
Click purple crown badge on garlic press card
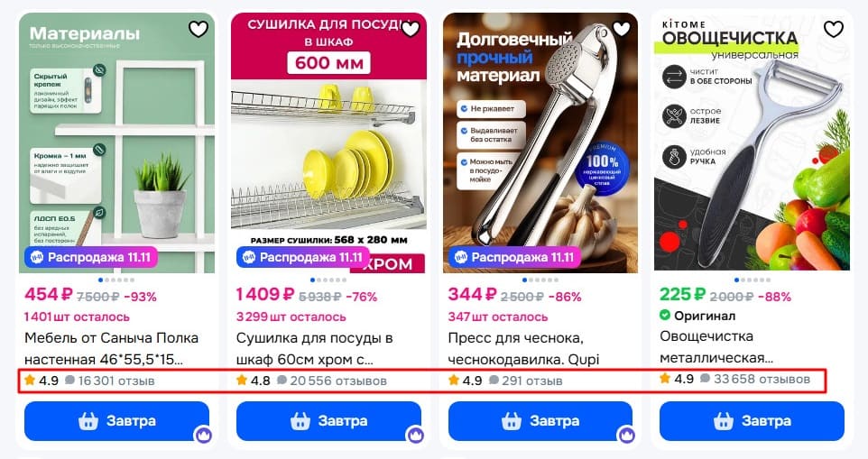point(627,436)
